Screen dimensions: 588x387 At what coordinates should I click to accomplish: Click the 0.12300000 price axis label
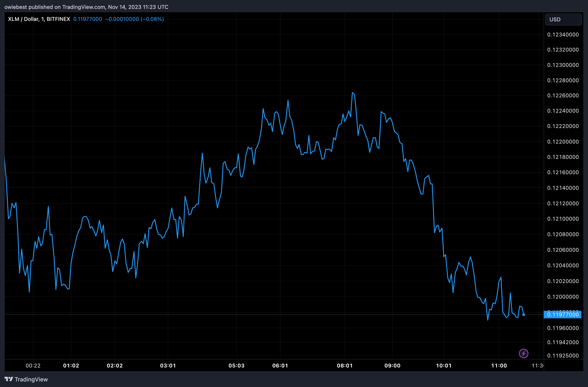click(563, 65)
